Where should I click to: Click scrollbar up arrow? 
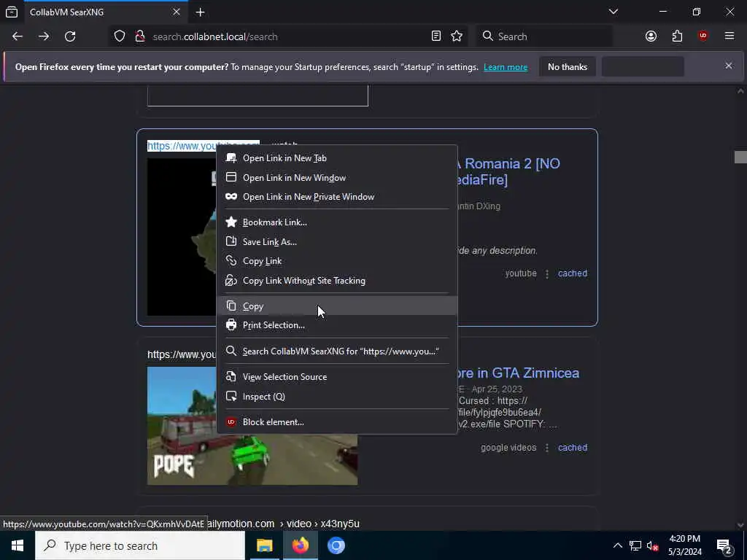[x=740, y=91]
